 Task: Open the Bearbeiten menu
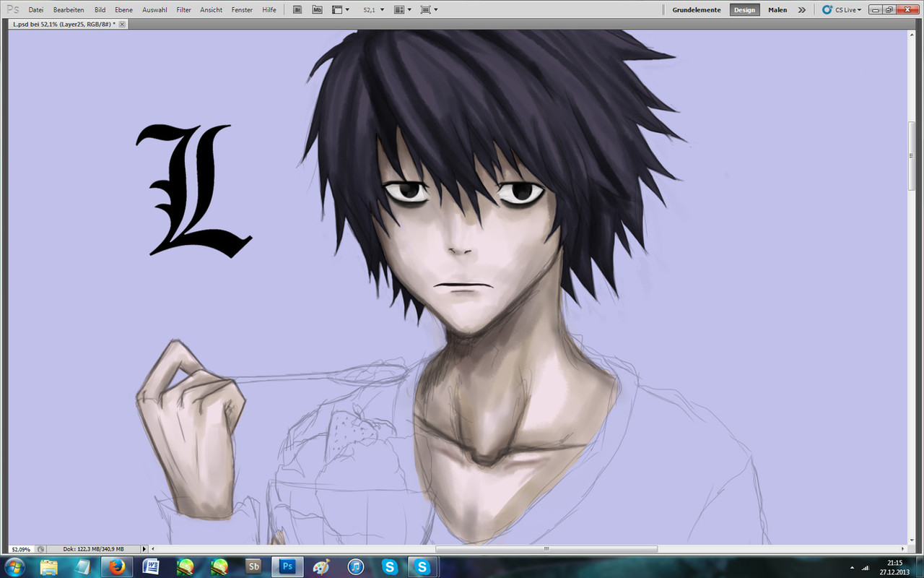click(69, 10)
